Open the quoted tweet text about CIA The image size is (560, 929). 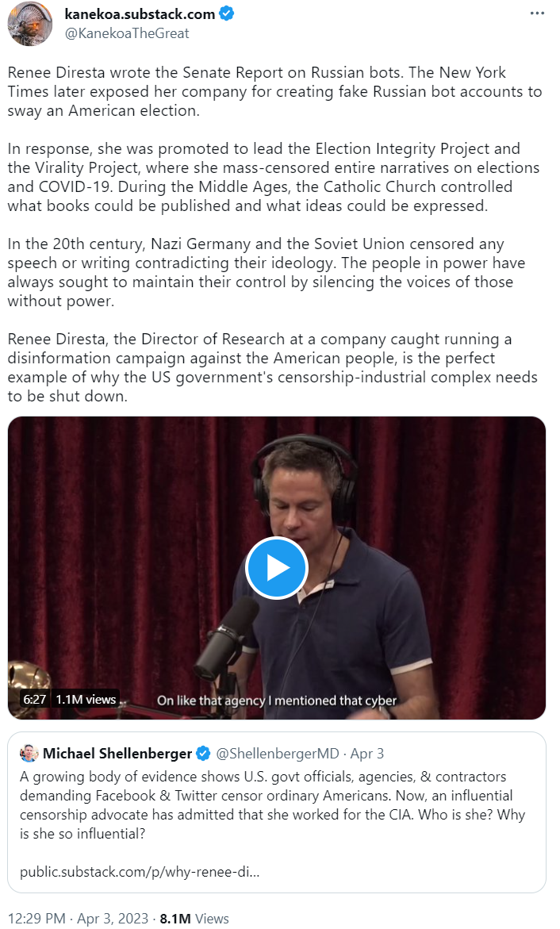click(273, 805)
